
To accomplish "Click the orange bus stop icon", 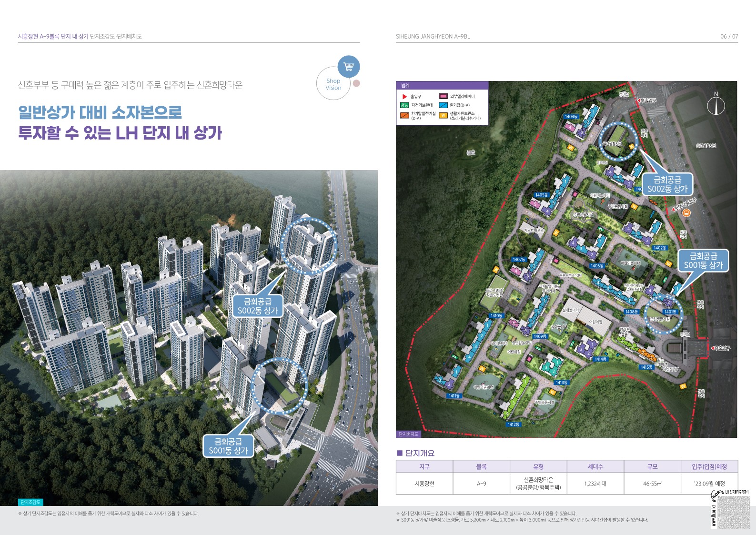I will pyautogui.click(x=687, y=213).
